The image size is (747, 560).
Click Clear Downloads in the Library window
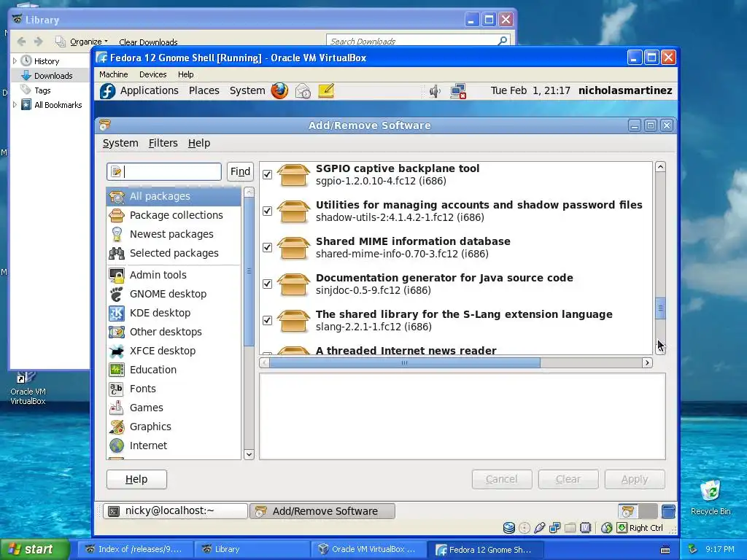(148, 42)
